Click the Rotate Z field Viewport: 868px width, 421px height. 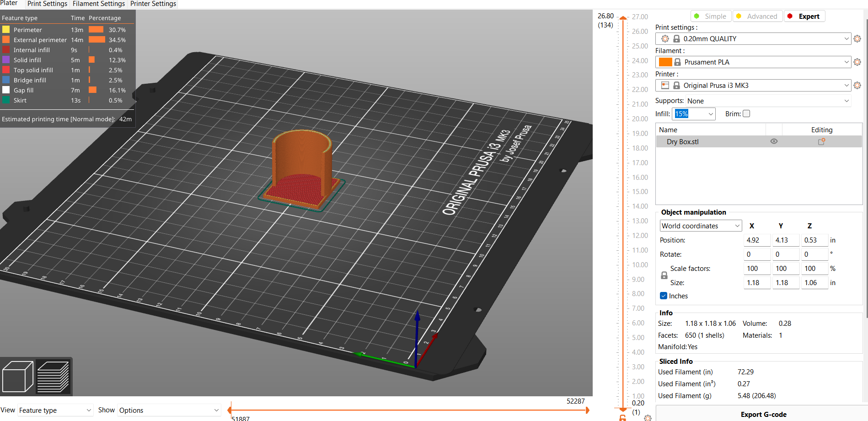pyautogui.click(x=815, y=254)
